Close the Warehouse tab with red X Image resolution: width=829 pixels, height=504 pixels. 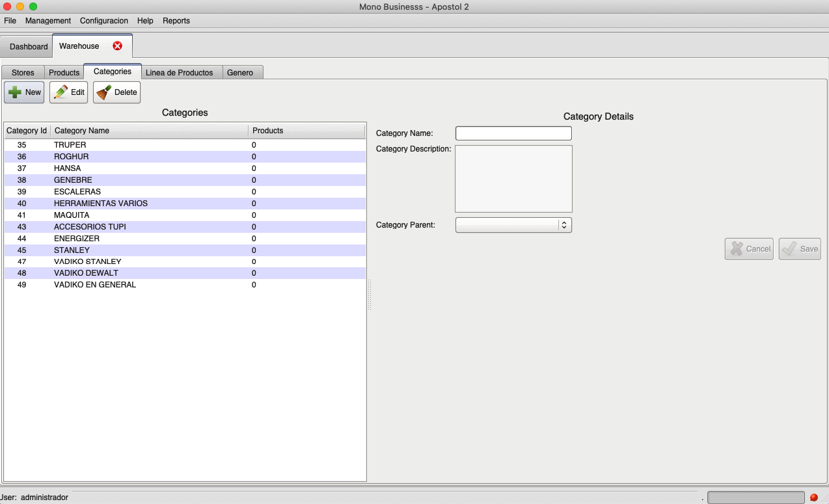[x=117, y=46]
